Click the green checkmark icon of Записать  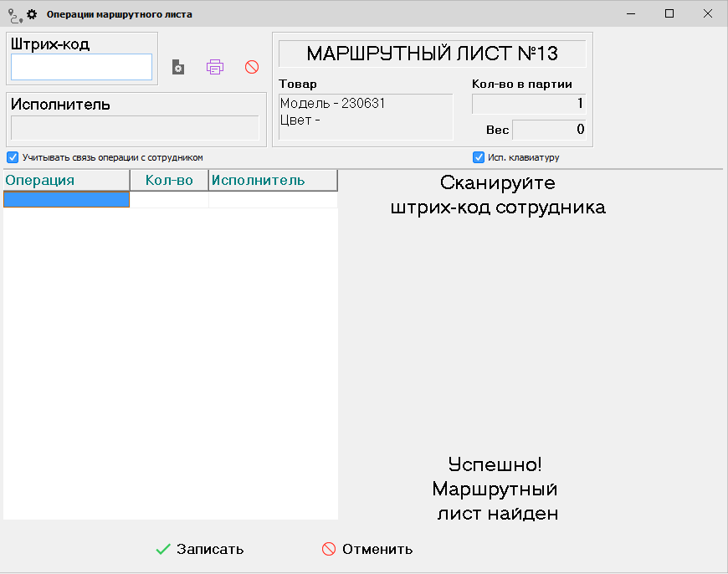[x=163, y=550]
